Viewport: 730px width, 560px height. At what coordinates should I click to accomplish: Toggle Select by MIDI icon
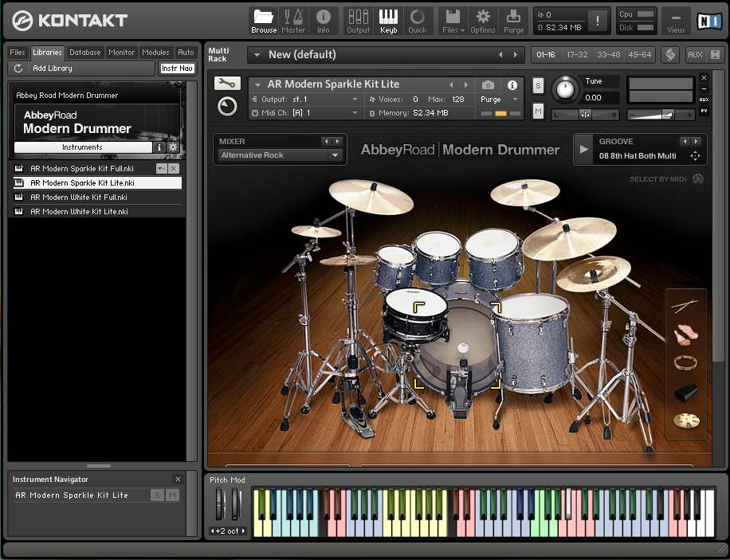tap(698, 179)
